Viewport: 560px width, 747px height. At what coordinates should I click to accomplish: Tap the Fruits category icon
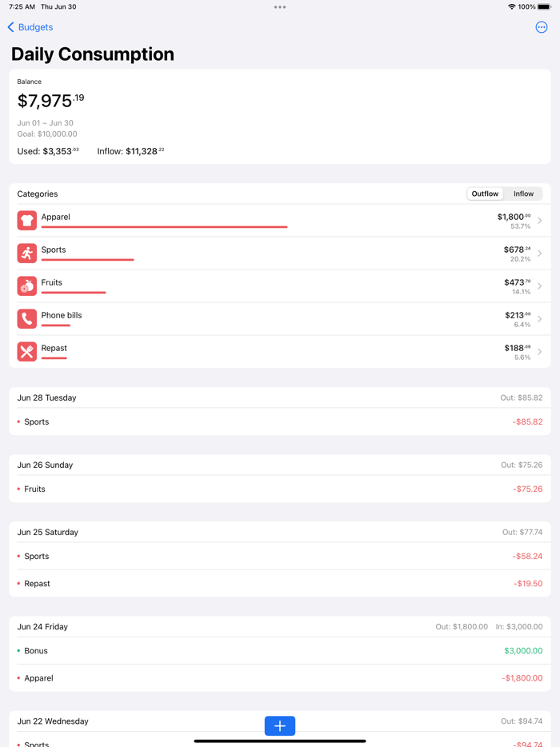26,286
